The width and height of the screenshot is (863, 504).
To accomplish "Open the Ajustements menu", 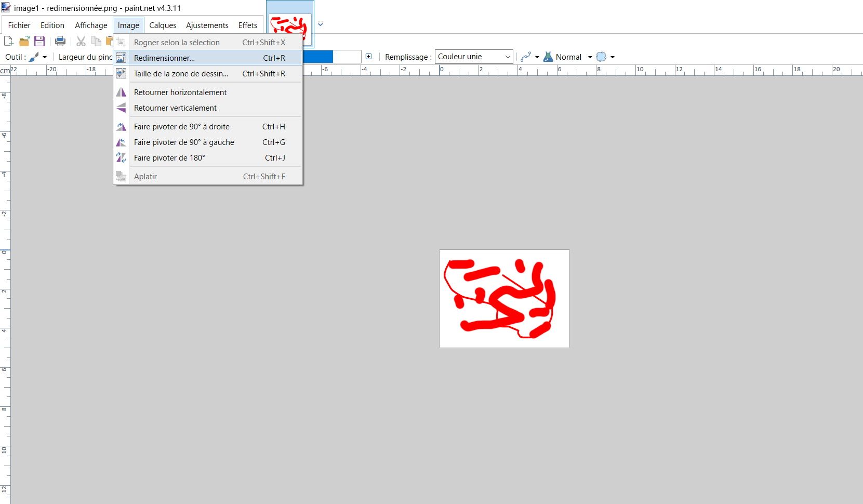I will pos(207,25).
